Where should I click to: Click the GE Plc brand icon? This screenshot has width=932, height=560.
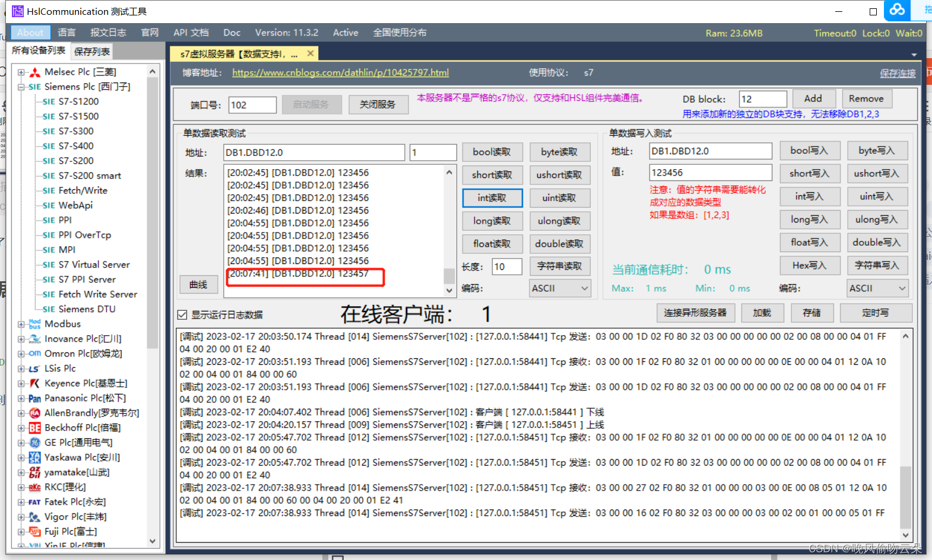[35, 443]
